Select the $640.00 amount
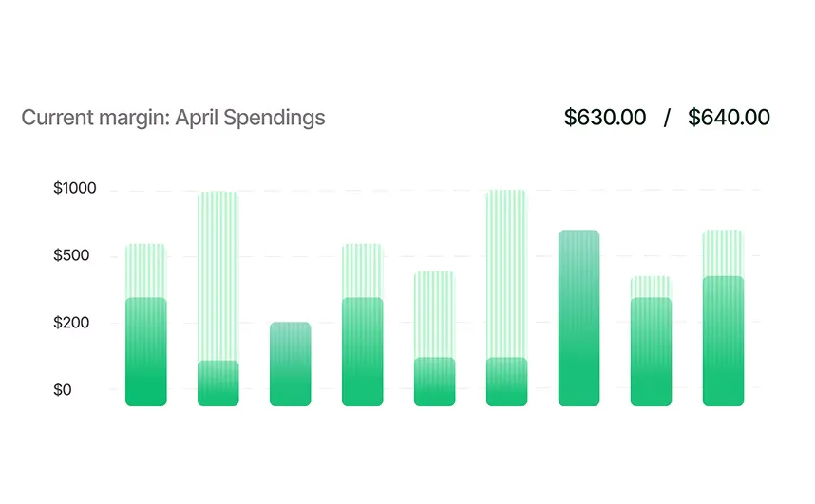This screenshot has width=815, height=504. (x=729, y=118)
